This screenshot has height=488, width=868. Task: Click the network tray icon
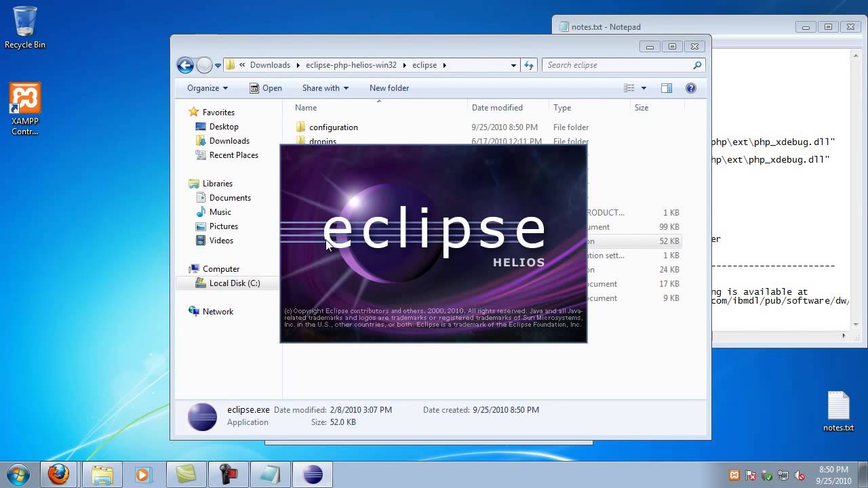(x=783, y=475)
